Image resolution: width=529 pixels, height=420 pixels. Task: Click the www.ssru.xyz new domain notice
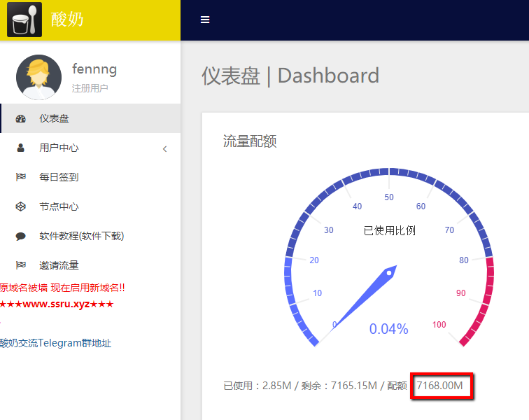coord(57,304)
